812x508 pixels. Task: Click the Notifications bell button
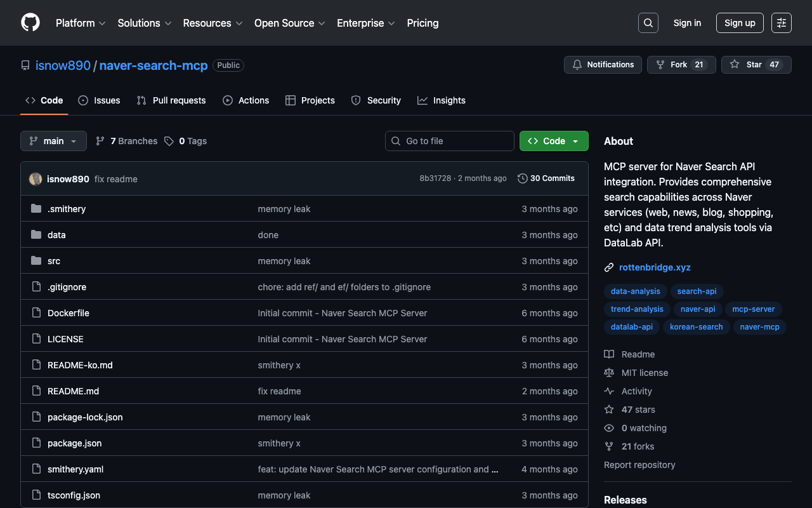pos(603,65)
